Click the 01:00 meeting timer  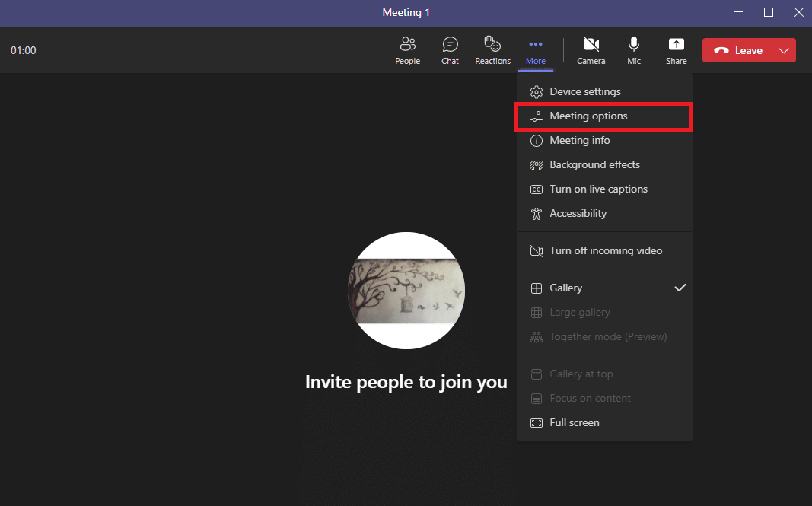(x=24, y=50)
